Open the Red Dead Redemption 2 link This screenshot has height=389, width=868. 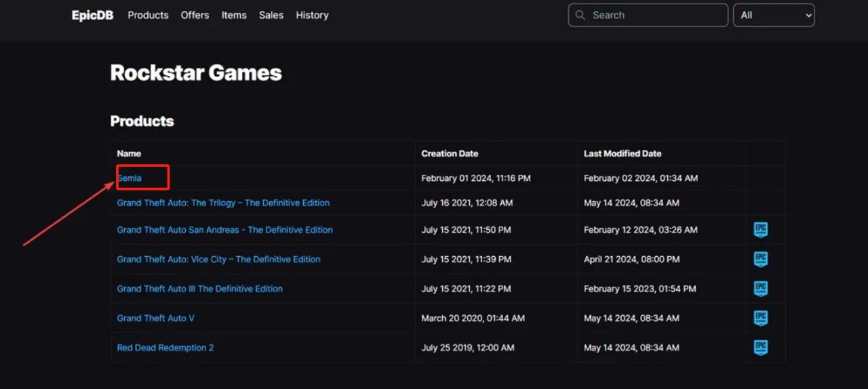click(x=165, y=348)
